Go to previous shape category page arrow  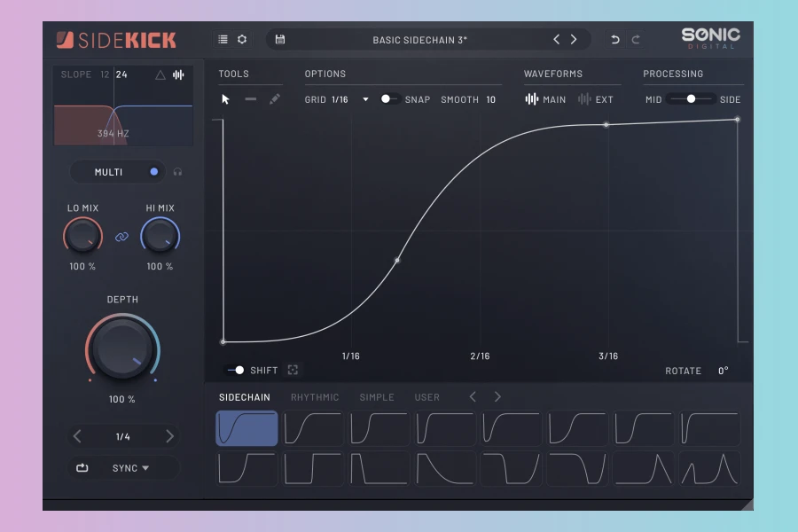coord(473,396)
